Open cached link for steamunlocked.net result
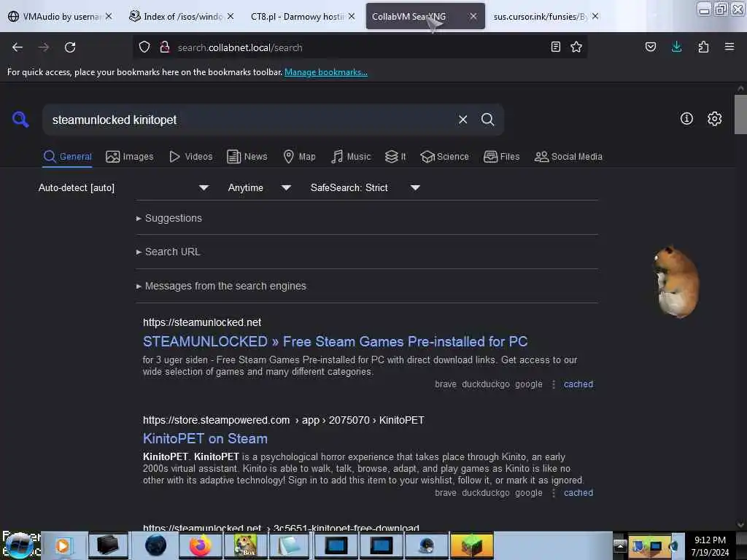 coord(578,384)
